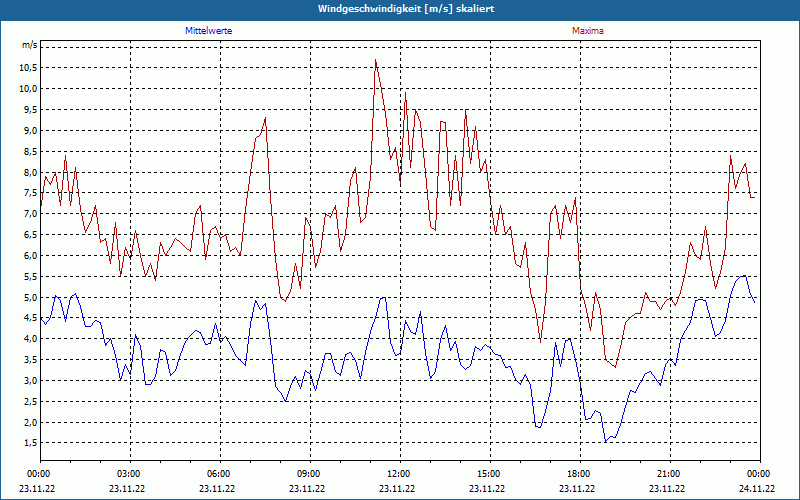
Task: Click the 24.11.22 date label
Action: (x=757, y=488)
